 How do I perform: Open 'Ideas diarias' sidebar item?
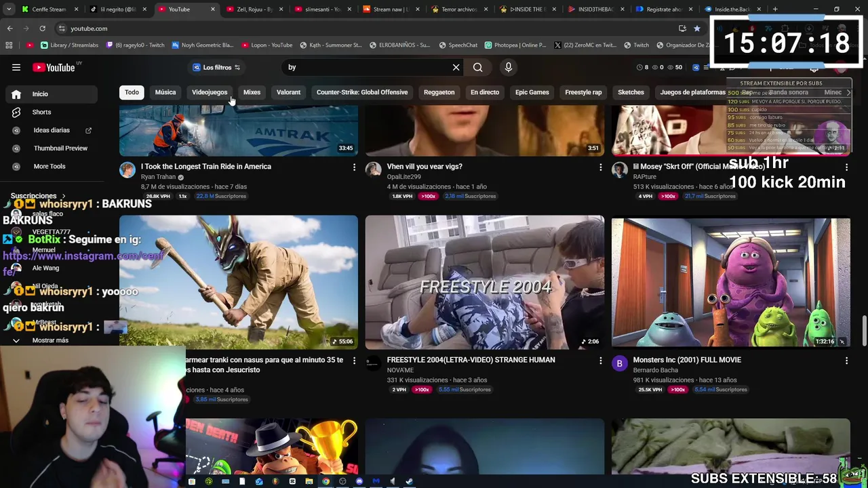[x=52, y=130]
